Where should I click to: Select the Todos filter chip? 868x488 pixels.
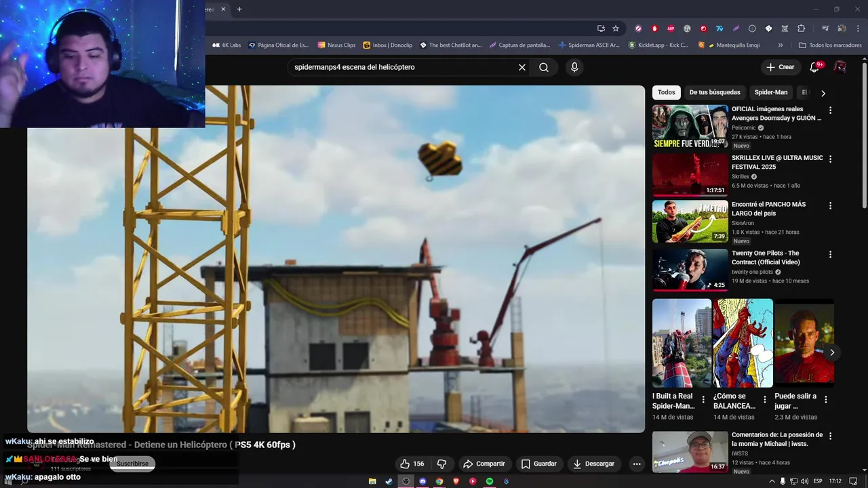coord(667,92)
